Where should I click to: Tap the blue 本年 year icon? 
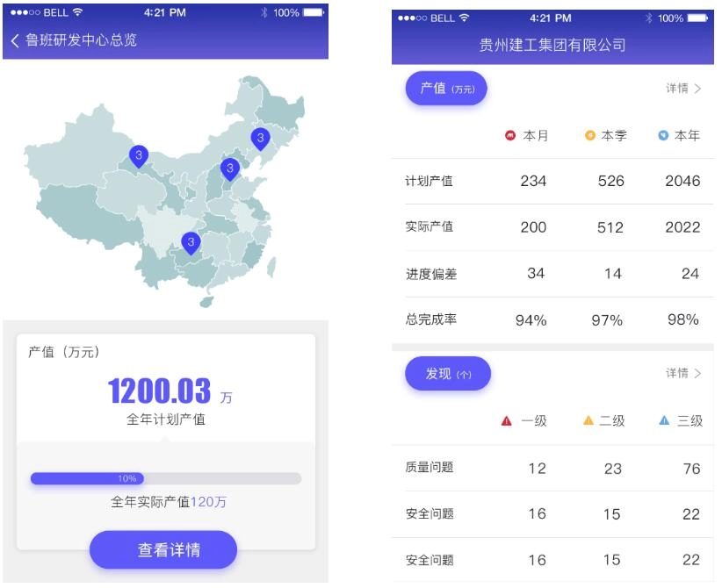pos(664,135)
